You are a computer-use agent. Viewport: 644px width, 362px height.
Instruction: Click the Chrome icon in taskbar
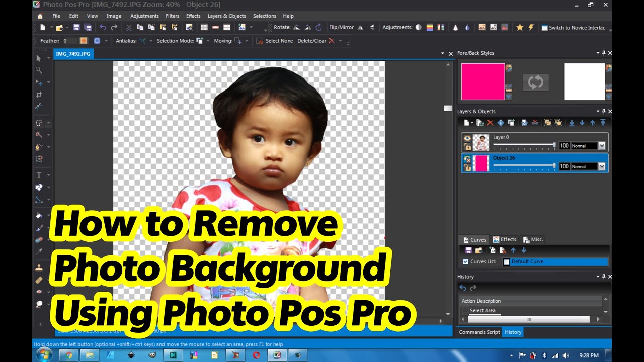(x=69, y=355)
